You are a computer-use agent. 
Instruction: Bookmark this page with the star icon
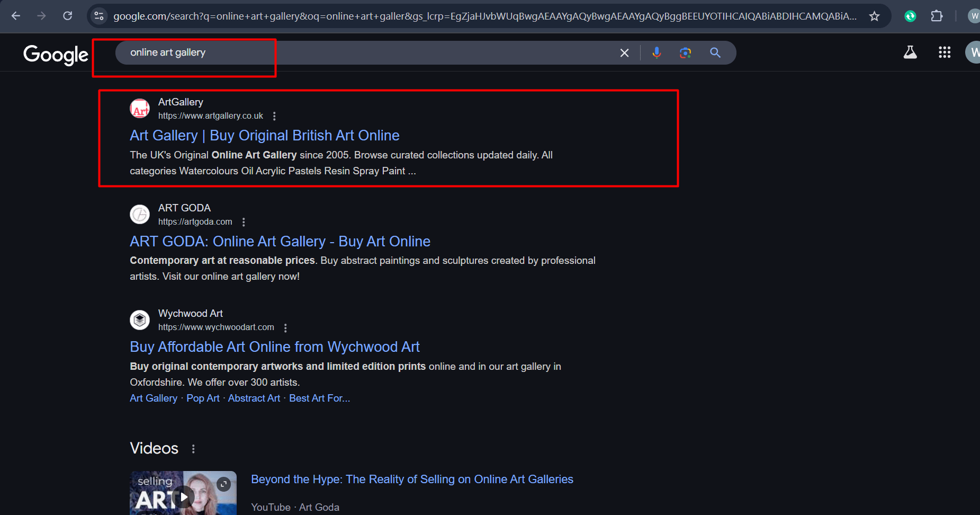coord(874,16)
